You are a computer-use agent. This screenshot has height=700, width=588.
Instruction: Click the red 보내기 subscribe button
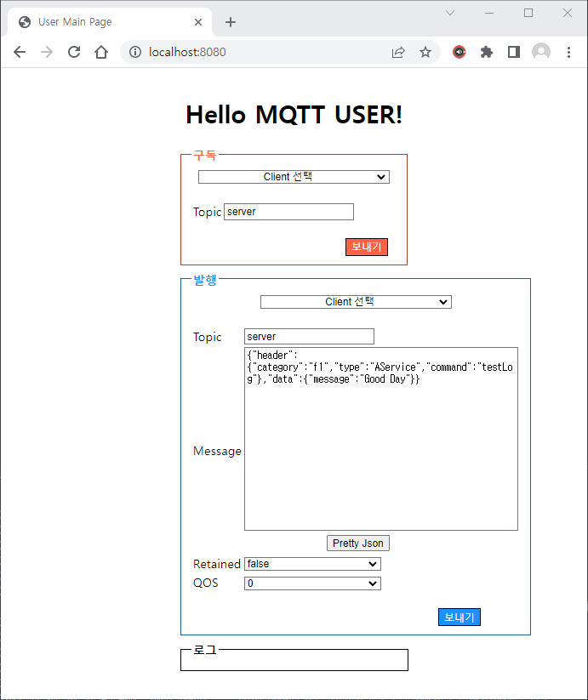pos(367,247)
